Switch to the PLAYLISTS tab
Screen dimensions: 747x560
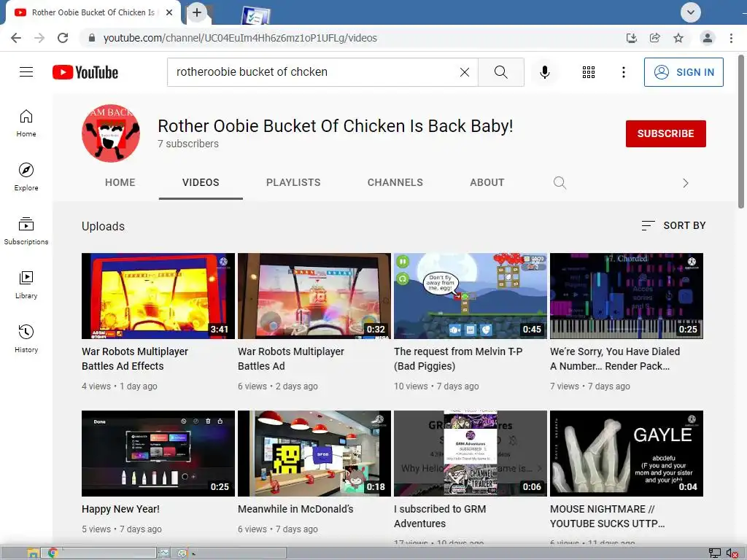click(x=293, y=182)
